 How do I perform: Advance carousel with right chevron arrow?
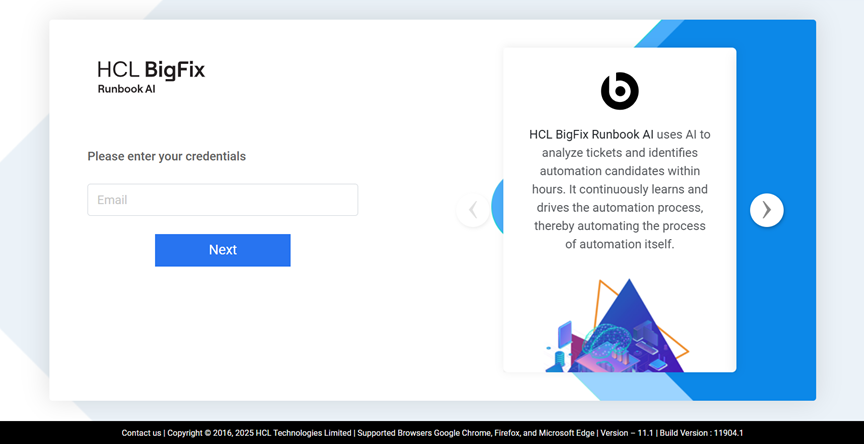tap(766, 210)
